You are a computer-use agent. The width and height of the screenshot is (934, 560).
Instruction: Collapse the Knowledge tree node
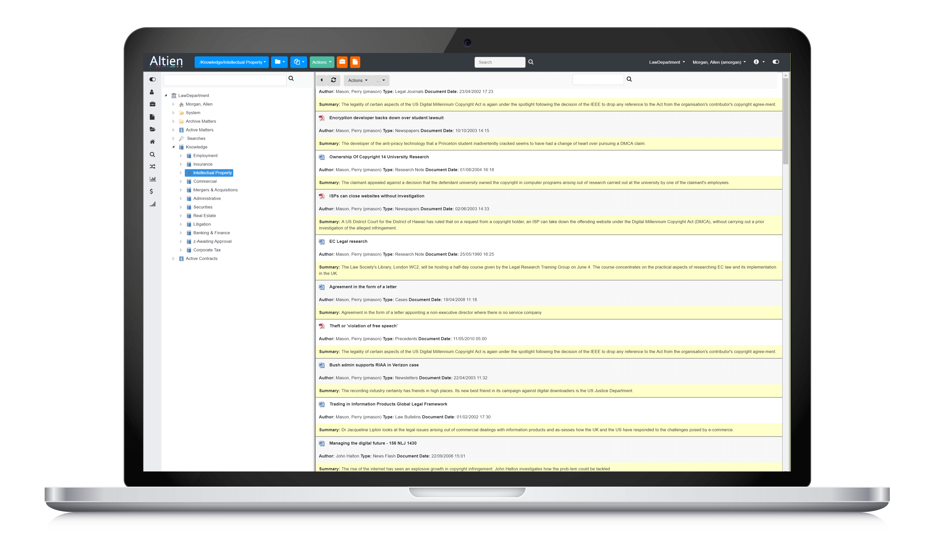pyautogui.click(x=173, y=147)
